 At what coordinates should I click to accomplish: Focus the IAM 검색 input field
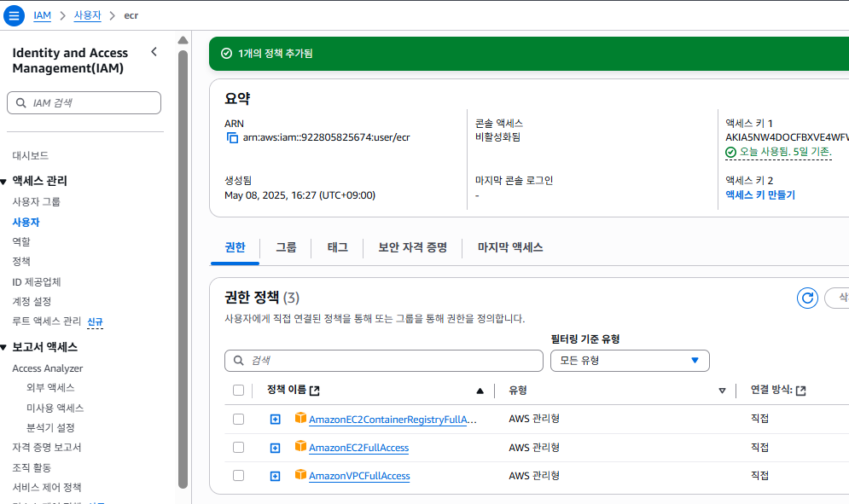(84, 103)
